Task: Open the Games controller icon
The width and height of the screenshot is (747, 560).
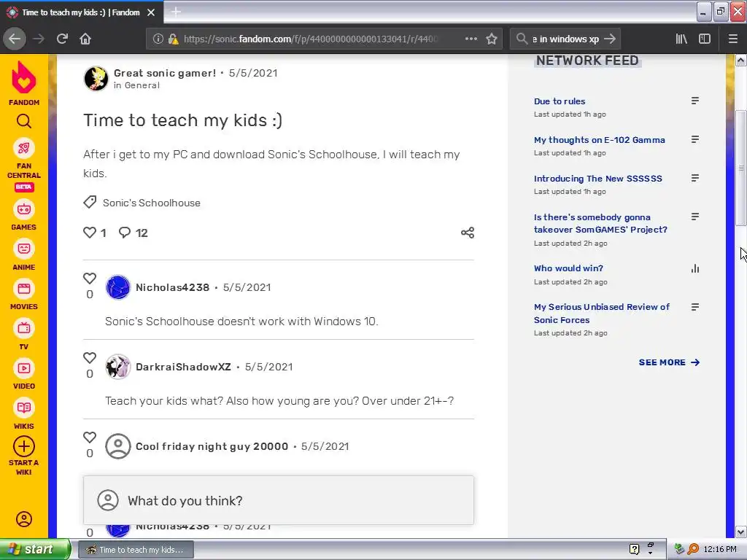Action: [24, 209]
